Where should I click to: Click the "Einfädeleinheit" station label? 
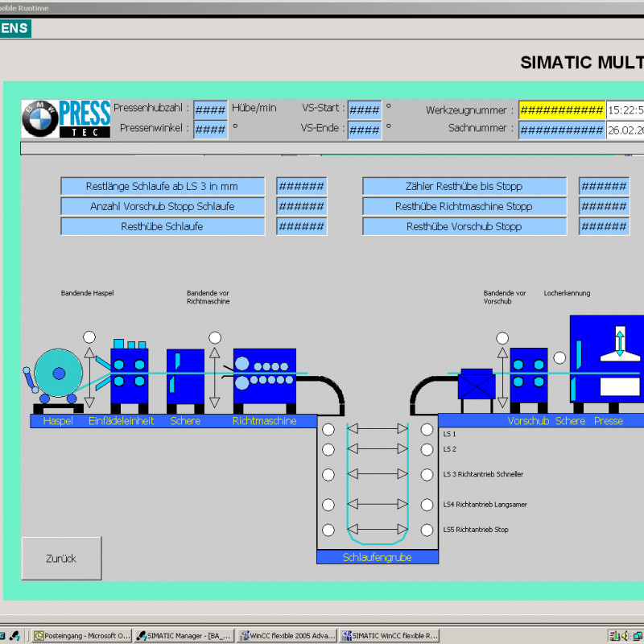122,421
